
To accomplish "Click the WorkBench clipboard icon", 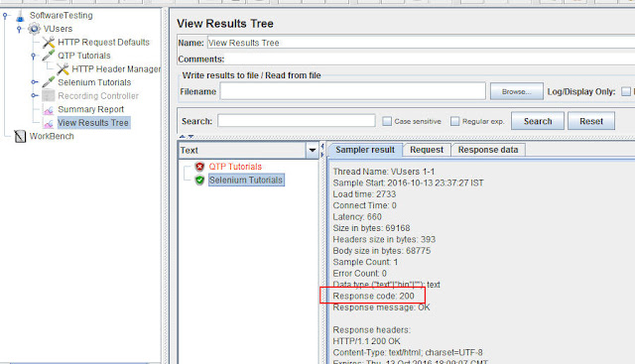I will point(20,137).
